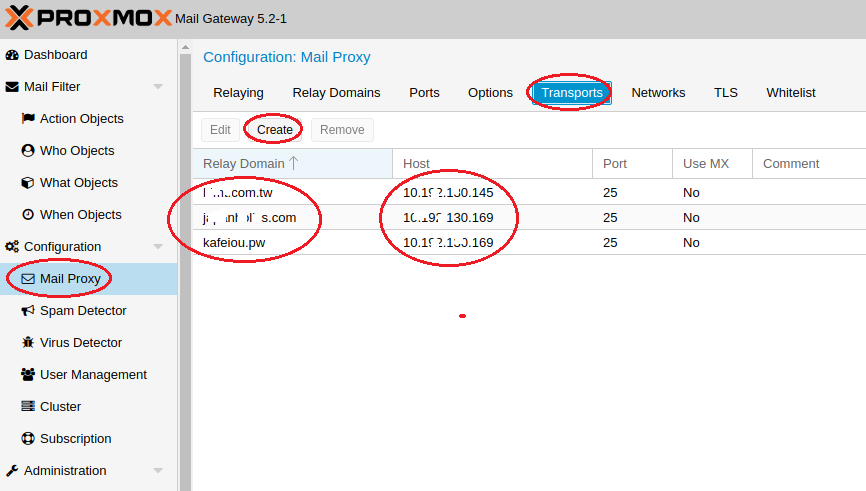Image resolution: width=866 pixels, height=491 pixels.
Task: Click the Spam Detector megaphone icon
Action: (x=28, y=310)
